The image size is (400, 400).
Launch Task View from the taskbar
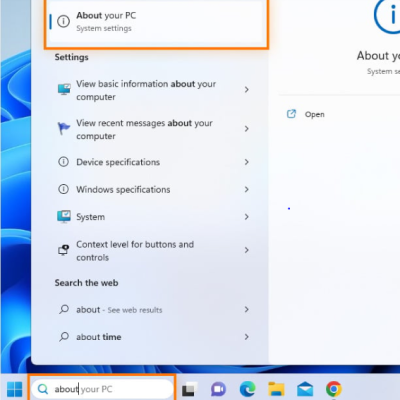(189, 389)
